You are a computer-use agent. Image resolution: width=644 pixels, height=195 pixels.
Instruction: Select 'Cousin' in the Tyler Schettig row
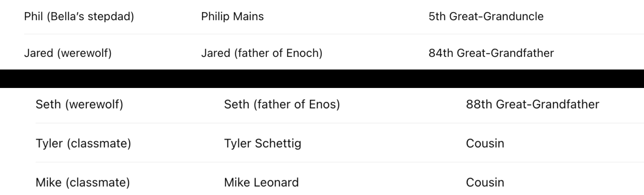[485, 143]
